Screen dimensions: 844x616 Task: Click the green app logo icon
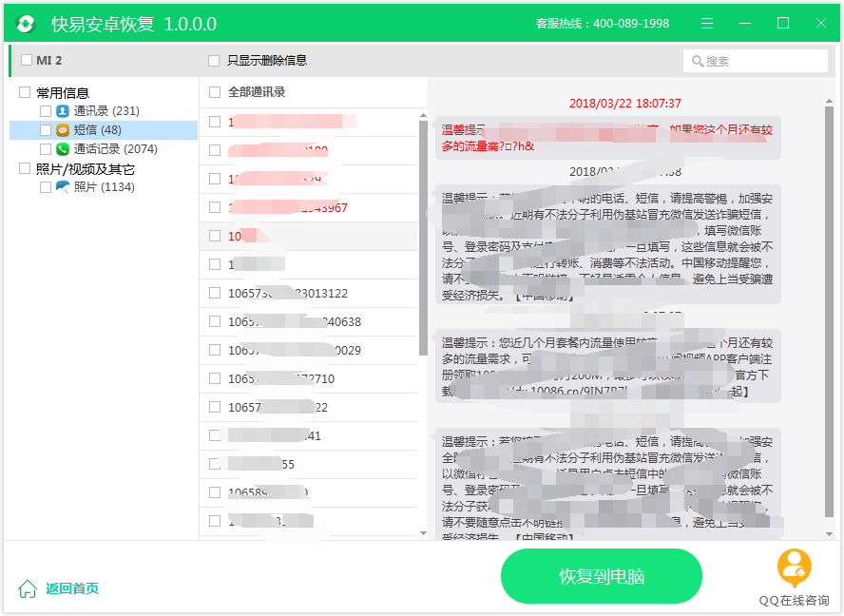tap(27, 24)
